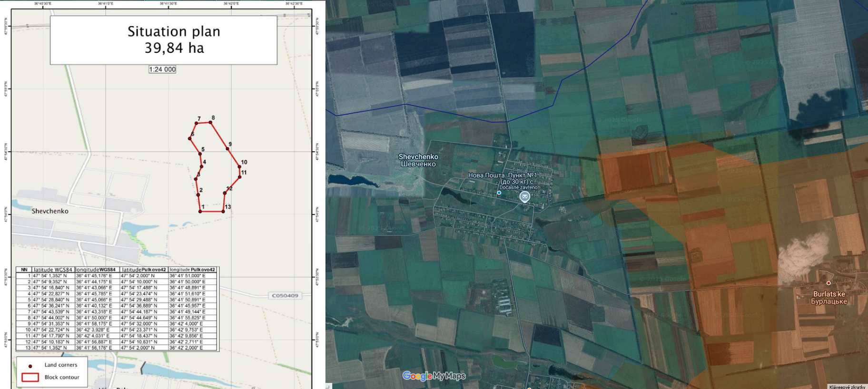The height and width of the screenshot is (389, 868).
Task: Click cell 47° 54' 31,353" N in row 9
Action: (53, 324)
